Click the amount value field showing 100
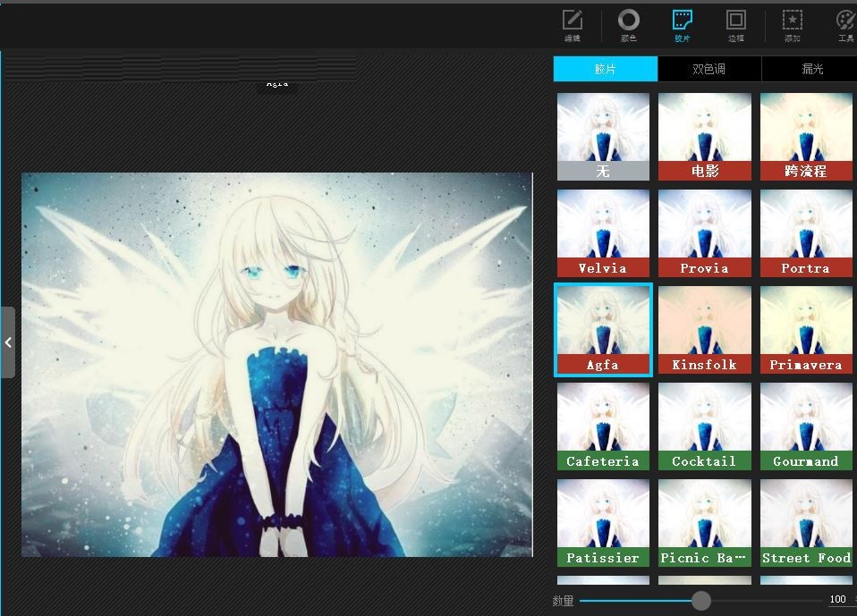Image resolution: width=857 pixels, height=616 pixels. [x=838, y=600]
